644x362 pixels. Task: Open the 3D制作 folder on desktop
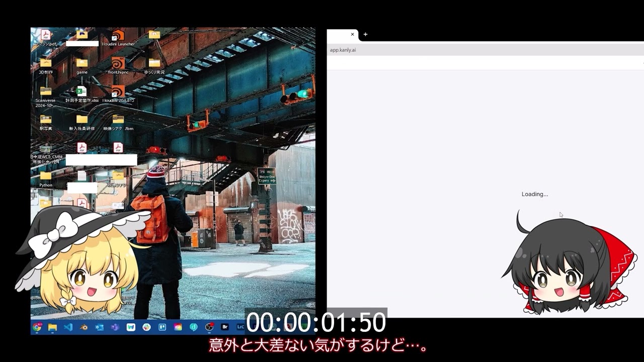click(46, 66)
